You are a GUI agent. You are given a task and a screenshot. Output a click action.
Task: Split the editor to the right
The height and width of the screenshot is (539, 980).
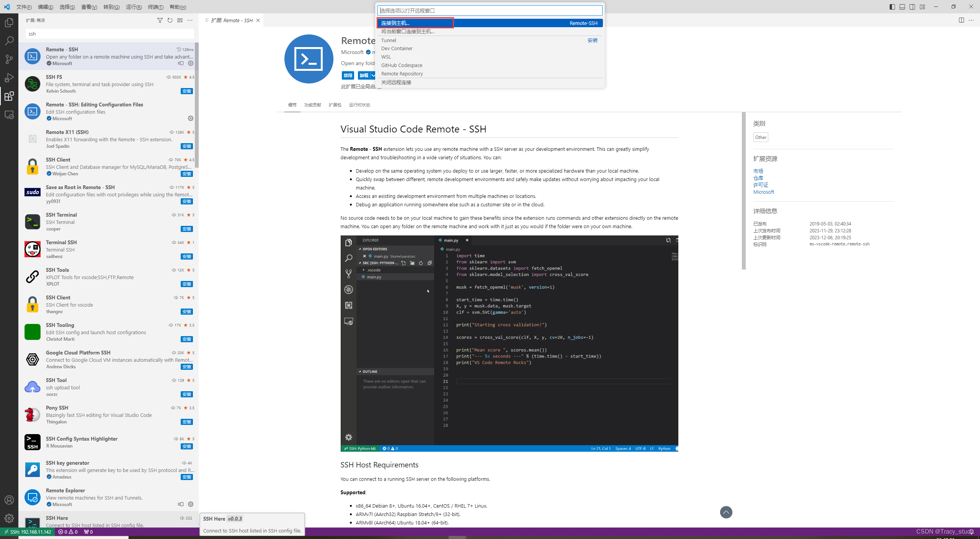click(961, 20)
